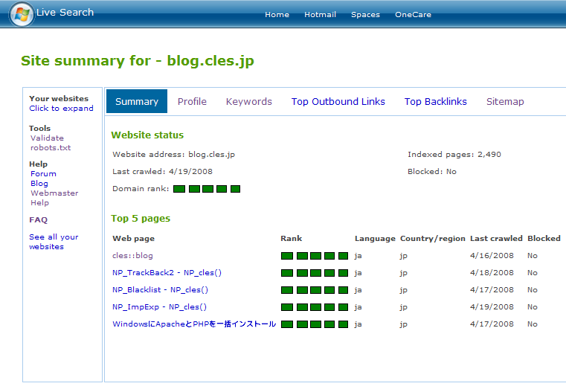Open NP_Blacklist - NP_cles() page link
The image size is (566, 392).
(160, 290)
